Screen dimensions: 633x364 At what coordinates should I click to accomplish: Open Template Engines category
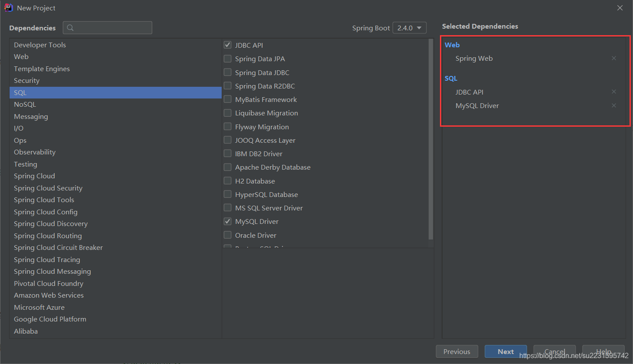(x=115, y=69)
